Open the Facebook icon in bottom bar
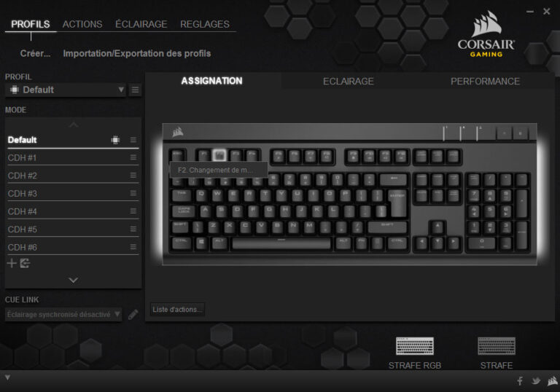 pos(520,381)
